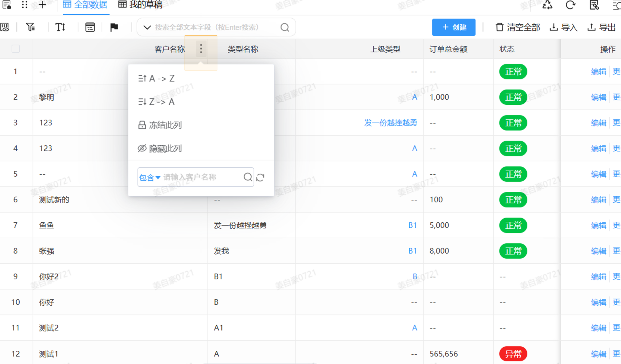
Task: Click the 操作 column header
Action: click(608, 49)
